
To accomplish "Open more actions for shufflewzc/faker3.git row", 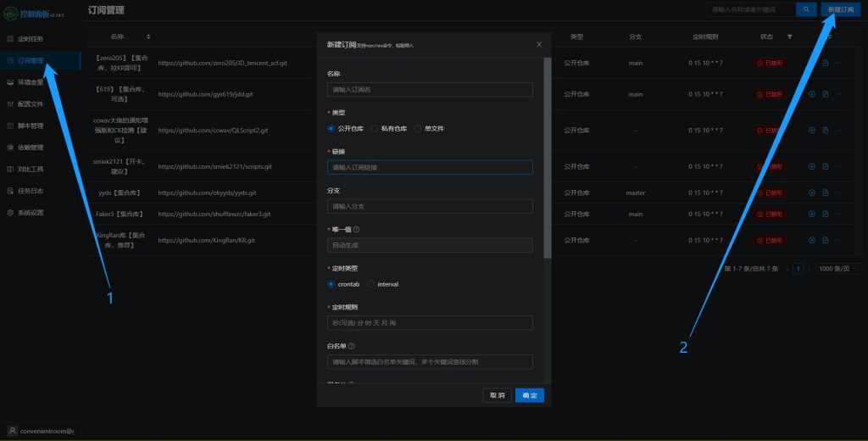I will click(x=840, y=214).
